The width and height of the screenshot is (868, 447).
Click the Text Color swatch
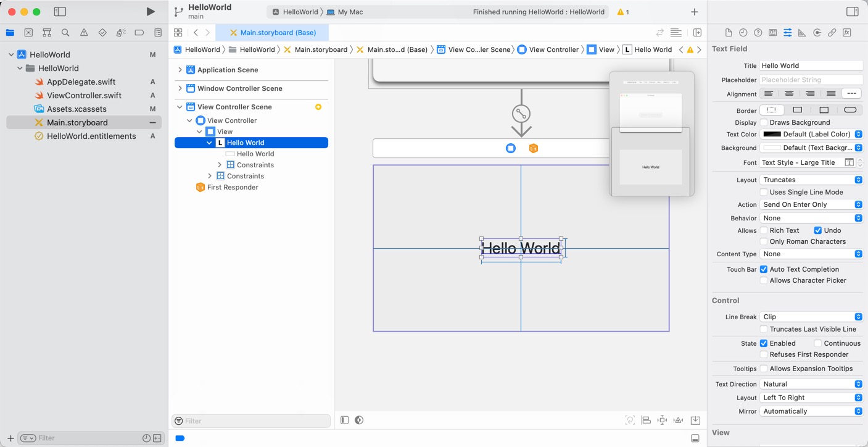tap(772, 134)
